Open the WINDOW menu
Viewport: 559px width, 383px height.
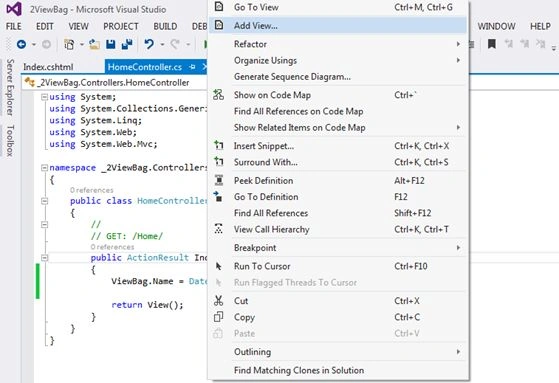pos(497,26)
